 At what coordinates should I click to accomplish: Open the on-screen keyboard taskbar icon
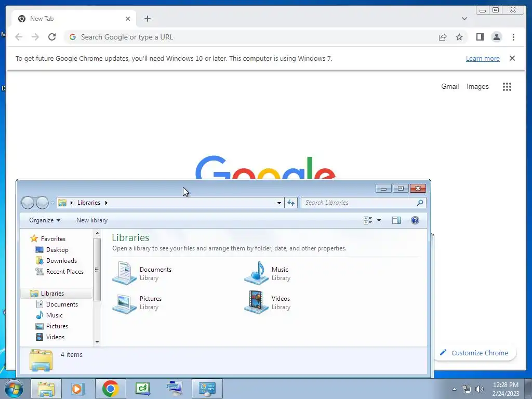pos(175,389)
